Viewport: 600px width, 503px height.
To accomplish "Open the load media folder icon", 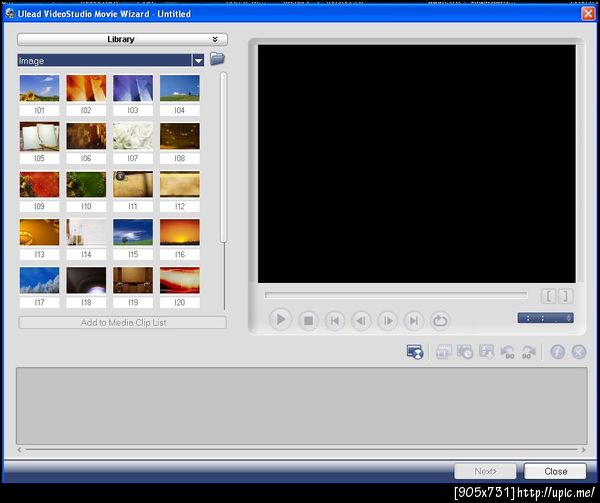I will pos(217,60).
